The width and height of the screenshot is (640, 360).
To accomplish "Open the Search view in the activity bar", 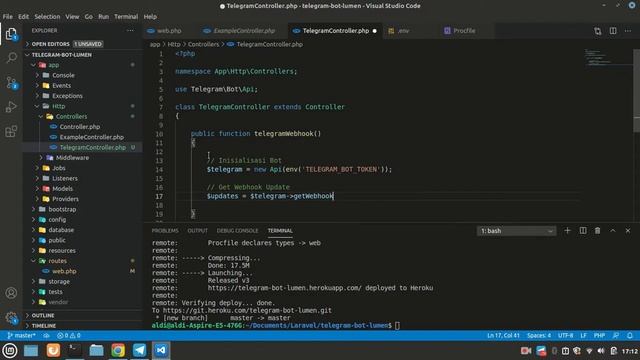I will click(11, 58).
